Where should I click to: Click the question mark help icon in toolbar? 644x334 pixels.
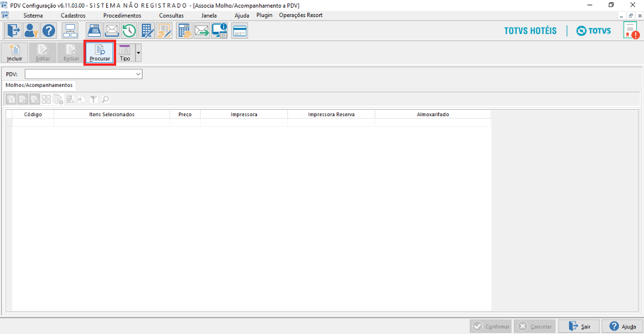coord(49,31)
